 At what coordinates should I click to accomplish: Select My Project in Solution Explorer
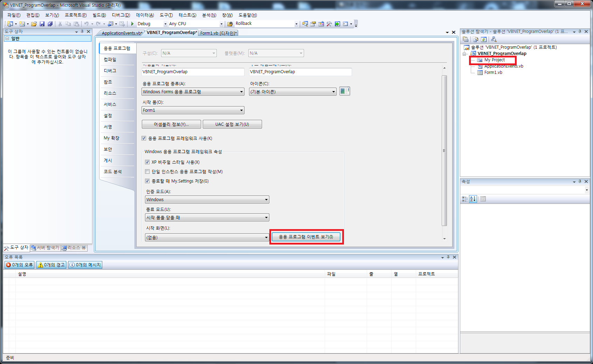click(x=494, y=60)
